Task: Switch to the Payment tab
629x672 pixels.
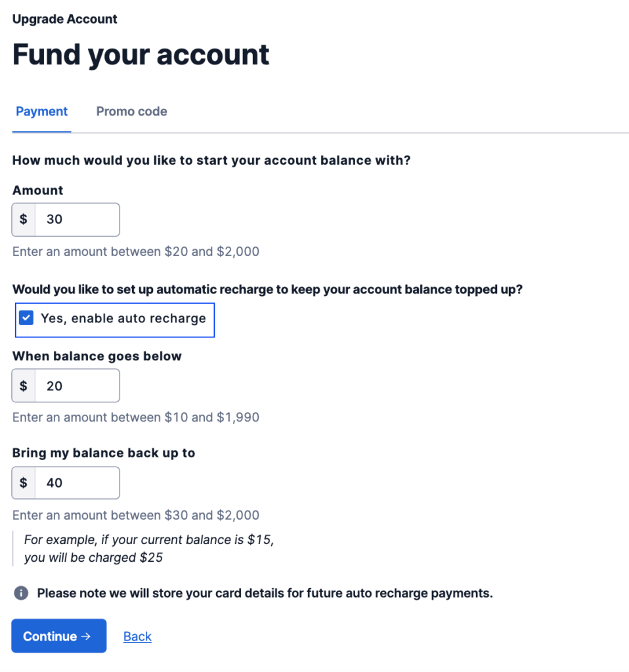Action: pos(41,112)
